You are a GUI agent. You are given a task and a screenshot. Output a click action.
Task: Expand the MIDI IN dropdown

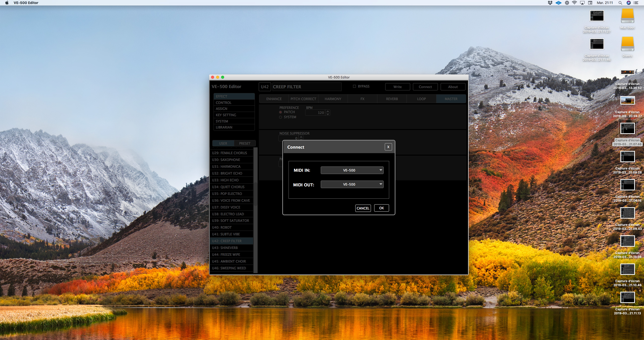pos(352,170)
